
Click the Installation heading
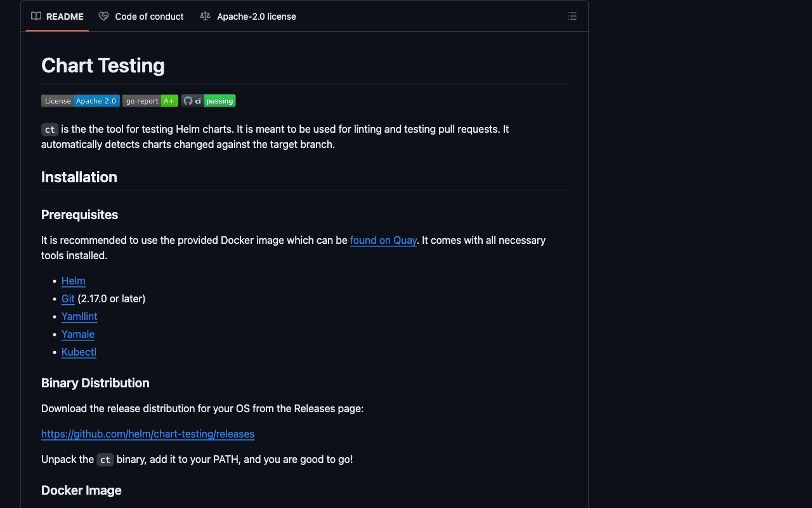pyautogui.click(x=79, y=177)
